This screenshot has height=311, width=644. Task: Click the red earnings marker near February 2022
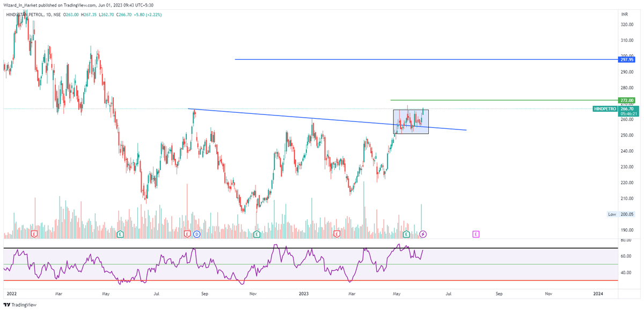34,234
